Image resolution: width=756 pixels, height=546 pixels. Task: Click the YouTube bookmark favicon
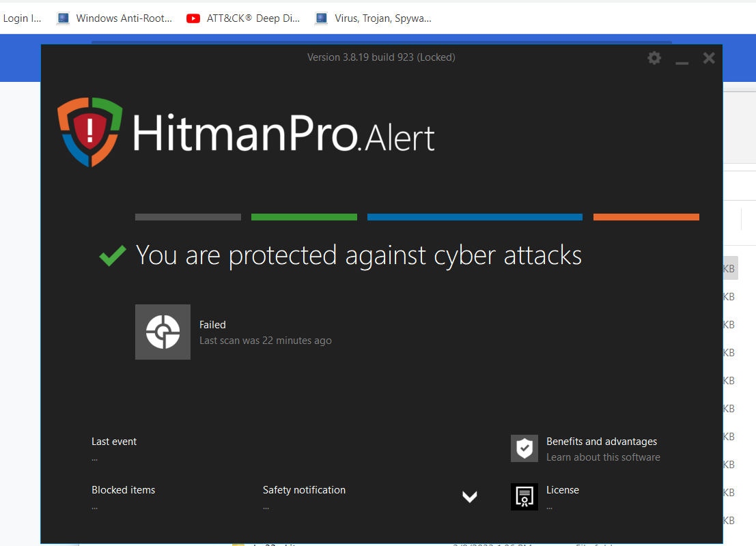click(193, 18)
